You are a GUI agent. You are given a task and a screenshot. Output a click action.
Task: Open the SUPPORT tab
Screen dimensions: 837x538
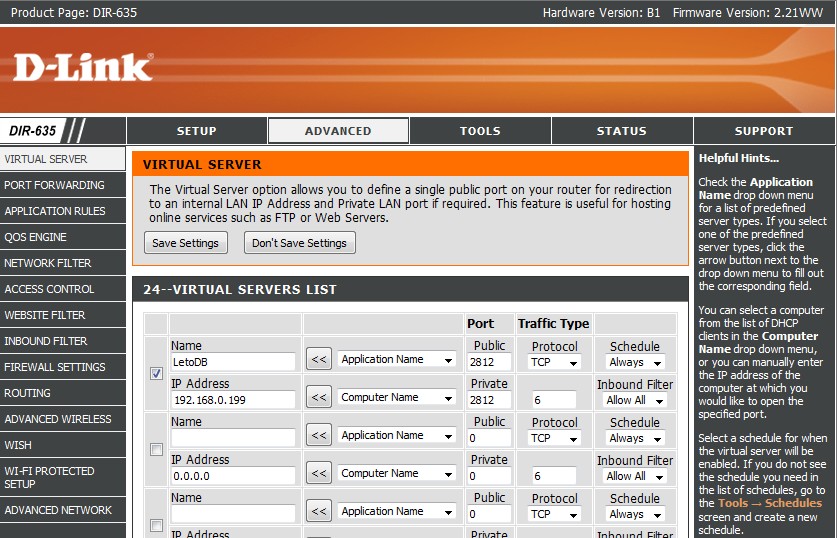point(764,131)
